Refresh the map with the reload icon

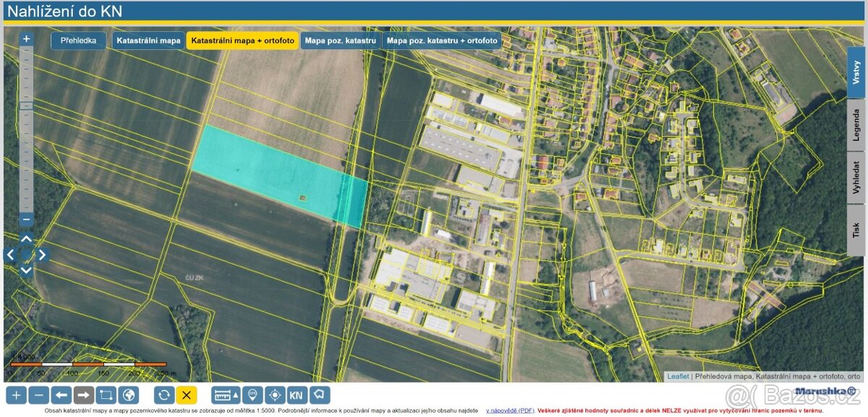point(164,395)
